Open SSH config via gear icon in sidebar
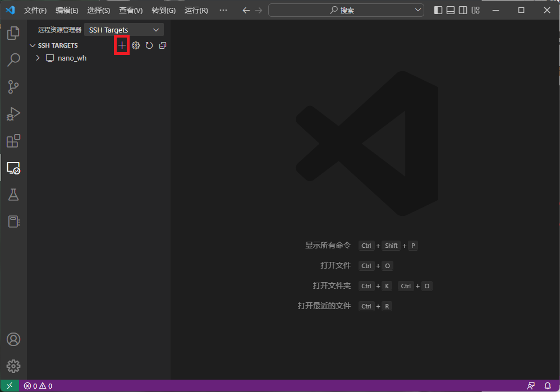Screen dimensions: 560x392 [136, 45]
